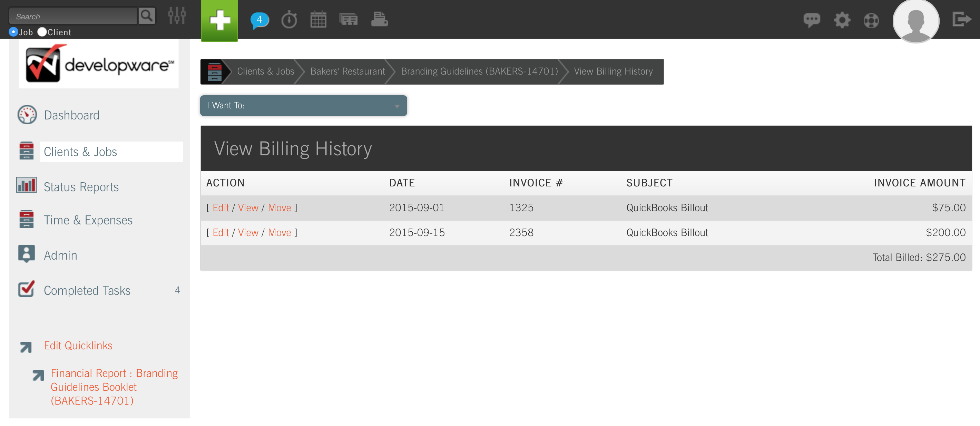
Task: Click the SUBJECT column header
Action: coord(649,183)
